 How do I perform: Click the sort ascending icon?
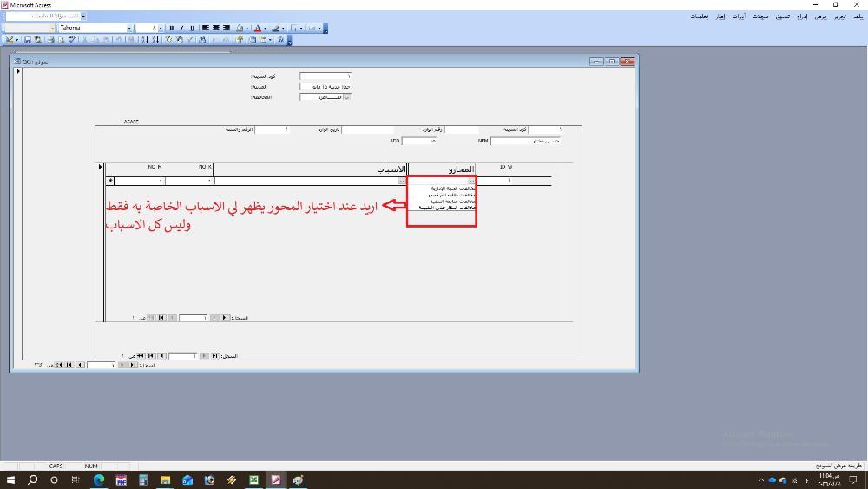pyautogui.click(x=144, y=40)
